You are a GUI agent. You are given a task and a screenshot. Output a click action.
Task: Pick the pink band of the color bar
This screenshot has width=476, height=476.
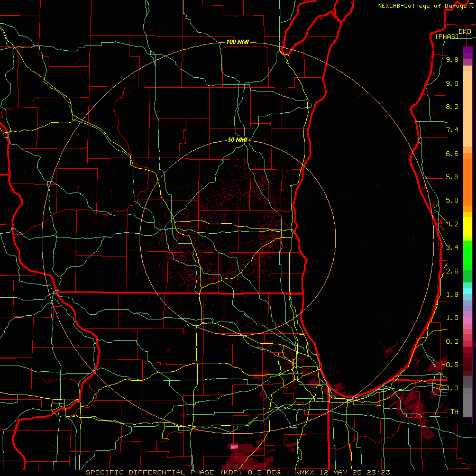pyautogui.click(x=467, y=321)
